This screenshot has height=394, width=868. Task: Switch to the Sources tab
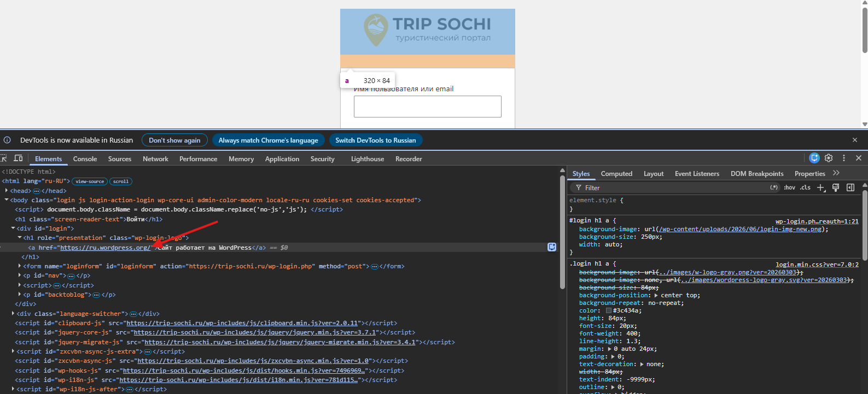point(120,159)
